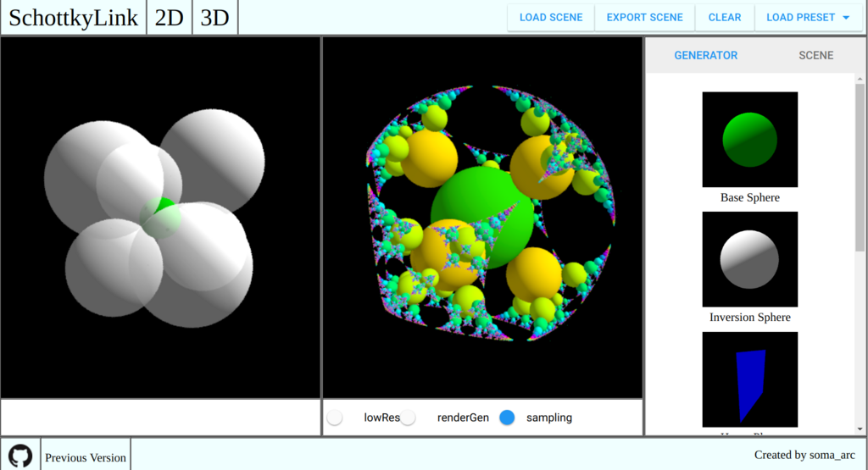The width and height of the screenshot is (868, 470).
Task: Open the GitHub repository icon
Action: [x=20, y=456]
